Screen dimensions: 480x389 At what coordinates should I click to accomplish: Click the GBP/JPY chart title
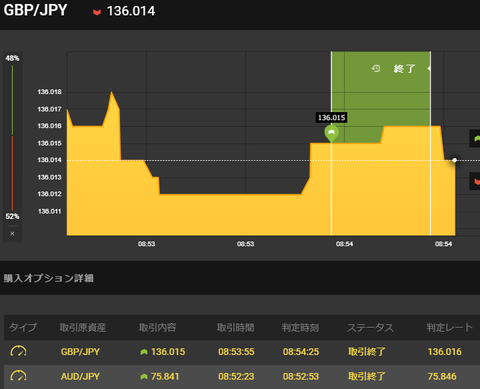click(35, 10)
